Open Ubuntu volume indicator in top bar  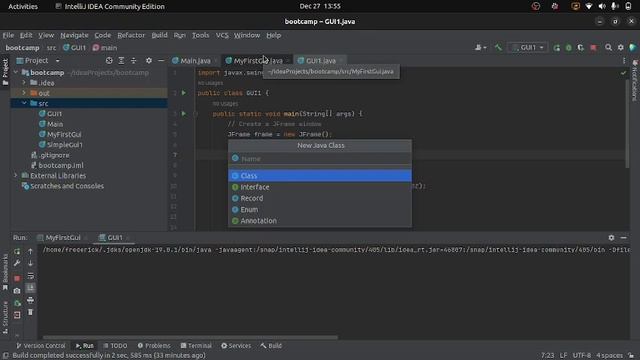[602, 7]
